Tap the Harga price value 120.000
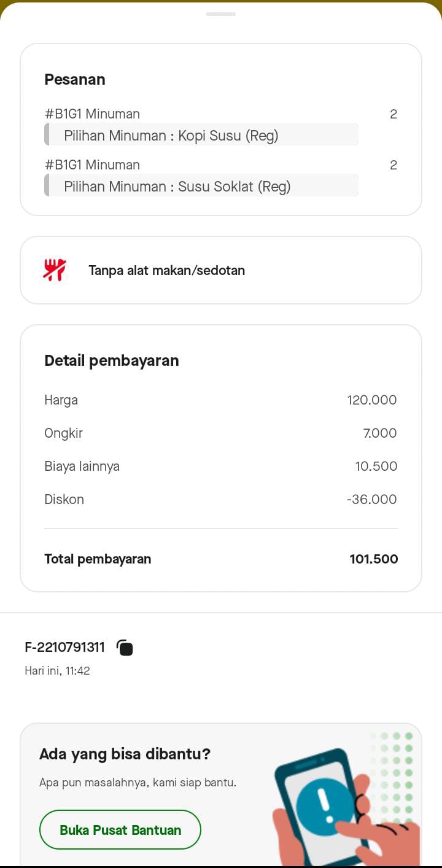The width and height of the screenshot is (442, 868). pos(371,400)
